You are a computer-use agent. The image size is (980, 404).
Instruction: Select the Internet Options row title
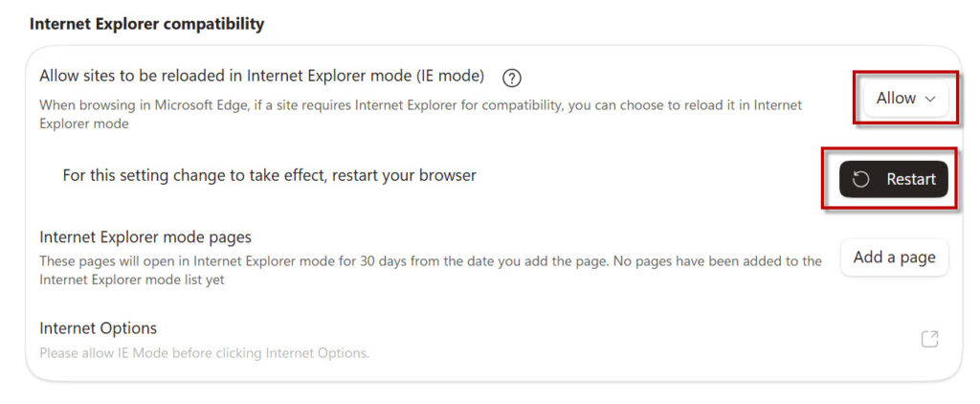click(x=99, y=327)
